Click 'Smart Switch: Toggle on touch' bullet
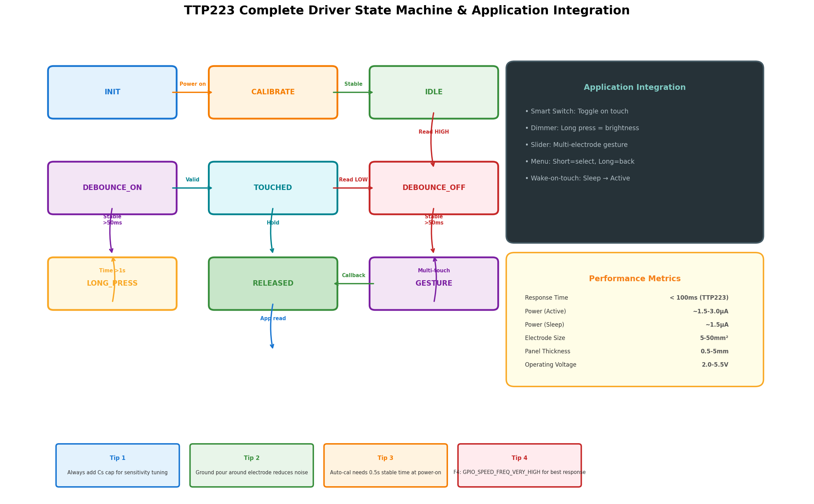The width and height of the screenshot is (814, 504). pyautogui.click(x=577, y=111)
